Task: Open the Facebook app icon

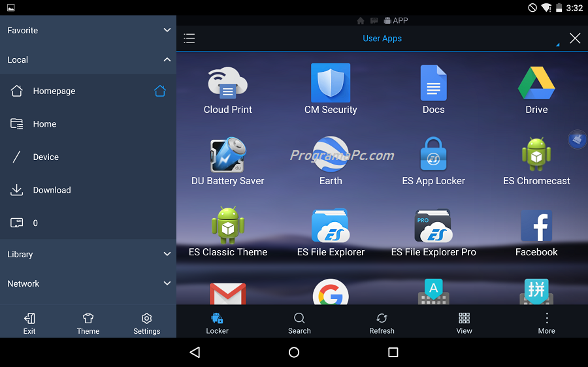Action: (x=536, y=226)
